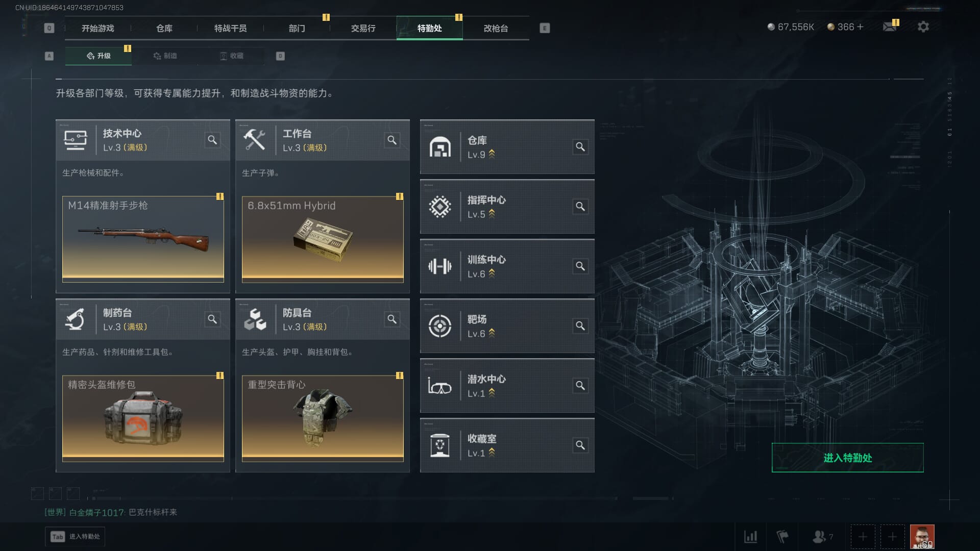
Task: Click the first empty squad slot plus
Action: click(863, 537)
